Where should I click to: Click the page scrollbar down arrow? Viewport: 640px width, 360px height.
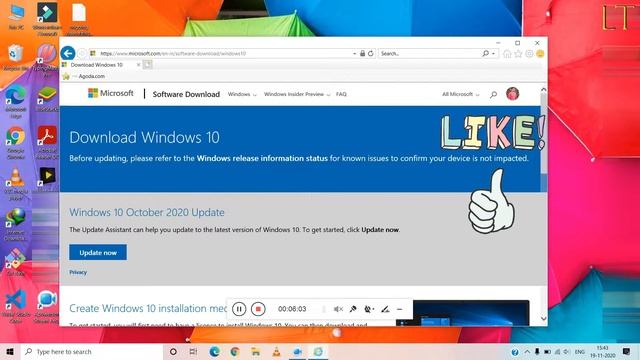pyautogui.click(x=543, y=318)
